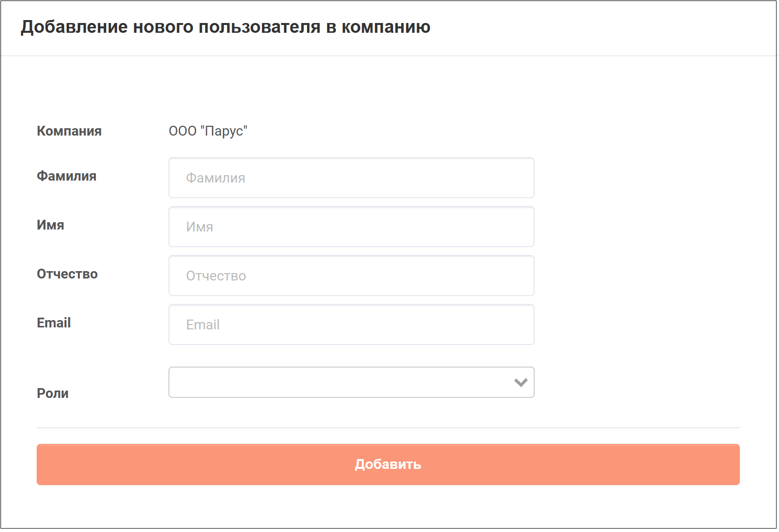Click the gray Отчество placeholder text
Image resolution: width=779 pixels, height=532 pixels.
[216, 276]
